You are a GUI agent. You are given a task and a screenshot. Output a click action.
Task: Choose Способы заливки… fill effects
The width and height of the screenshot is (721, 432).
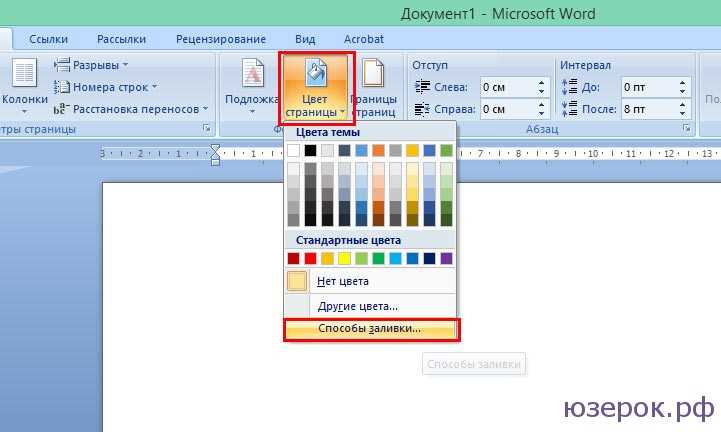tap(372, 328)
